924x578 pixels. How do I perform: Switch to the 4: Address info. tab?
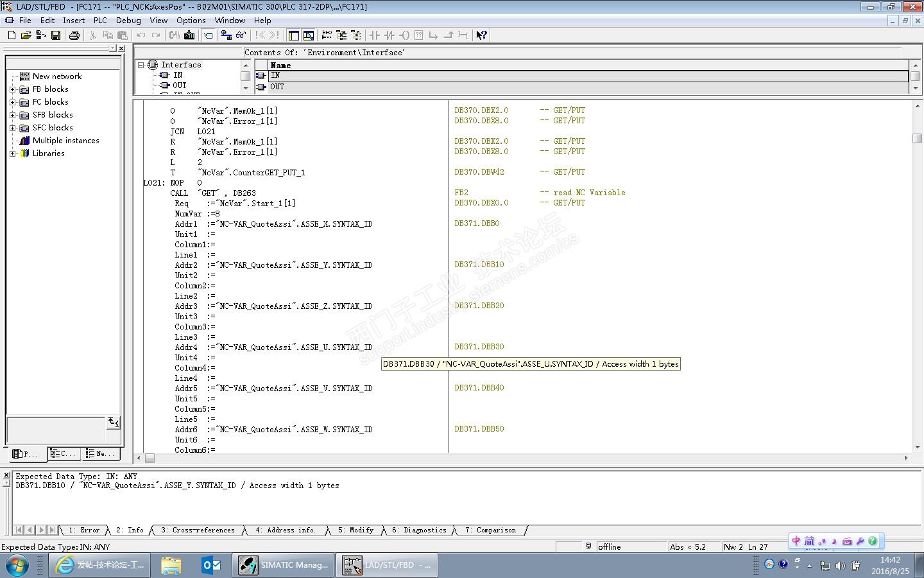tap(285, 530)
